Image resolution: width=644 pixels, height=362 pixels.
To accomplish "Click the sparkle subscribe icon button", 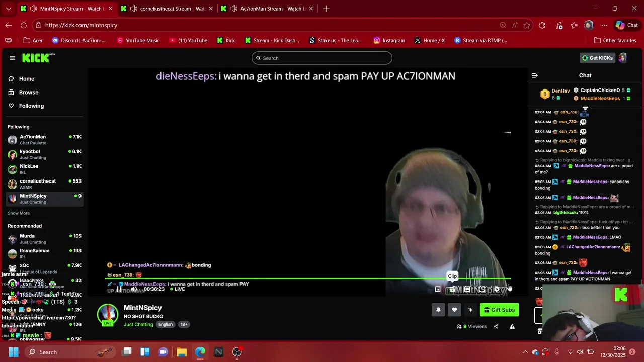I will (x=470, y=310).
